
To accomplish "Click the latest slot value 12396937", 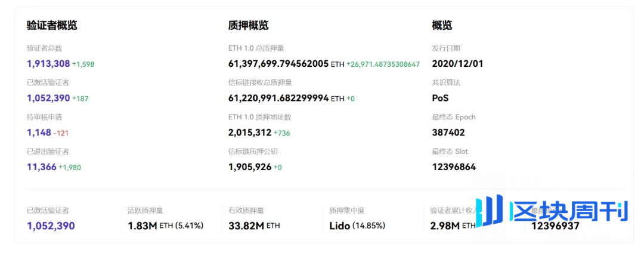I will tap(555, 226).
